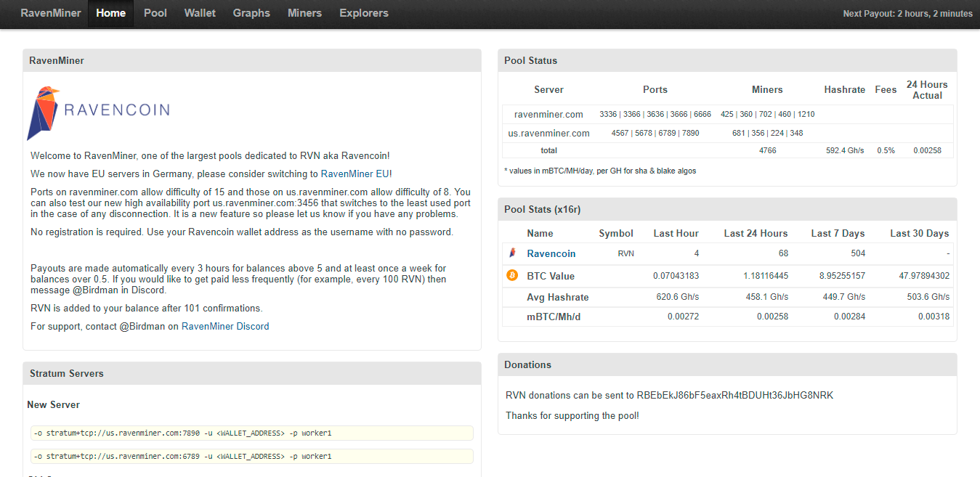Screen dimensions: 980x477
Task: Click the total hashrate 592.4 Gh/s
Action: click(845, 151)
